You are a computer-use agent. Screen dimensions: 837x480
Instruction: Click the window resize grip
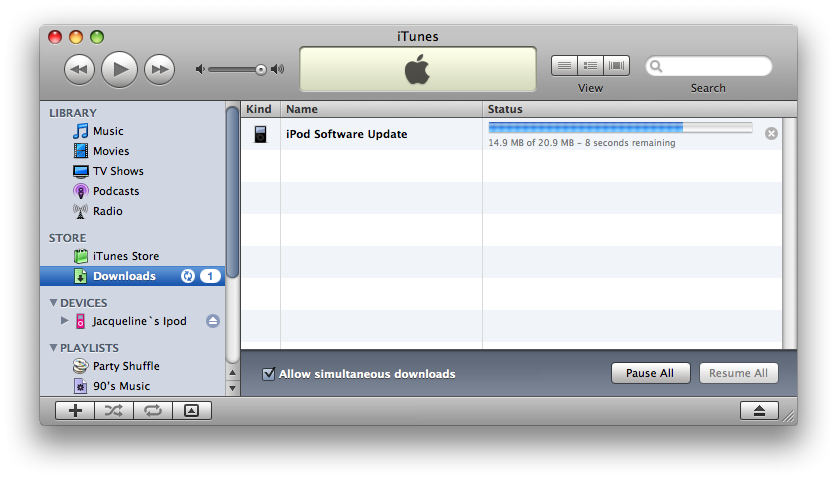(789, 416)
